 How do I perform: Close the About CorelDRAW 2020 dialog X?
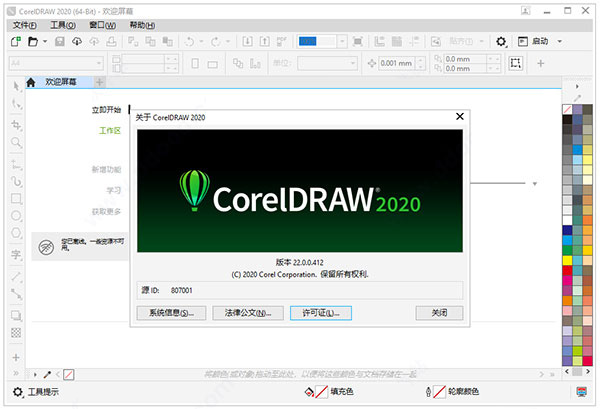[x=460, y=116]
